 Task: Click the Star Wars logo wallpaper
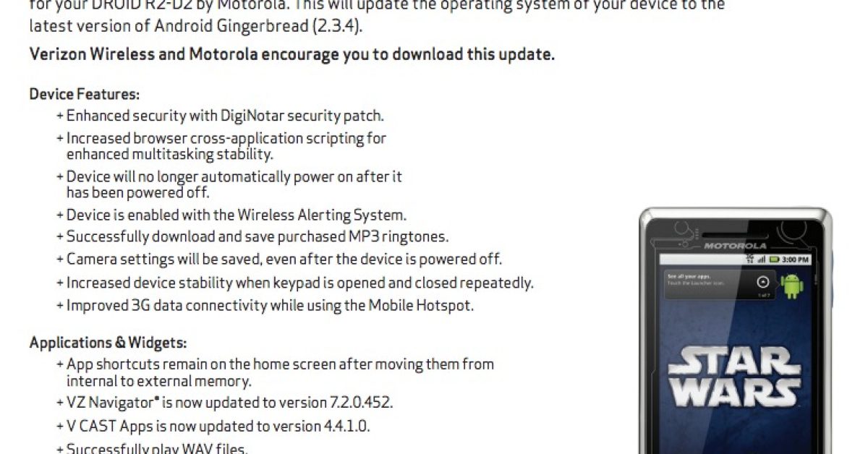734,376
